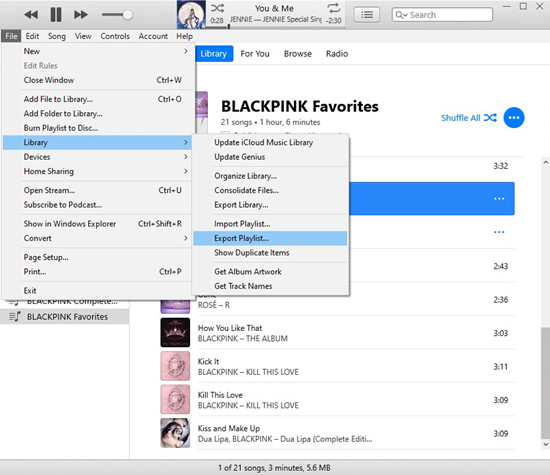The image size is (550, 475).
Task: Open the File menu
Action: [x=11, y=36]
